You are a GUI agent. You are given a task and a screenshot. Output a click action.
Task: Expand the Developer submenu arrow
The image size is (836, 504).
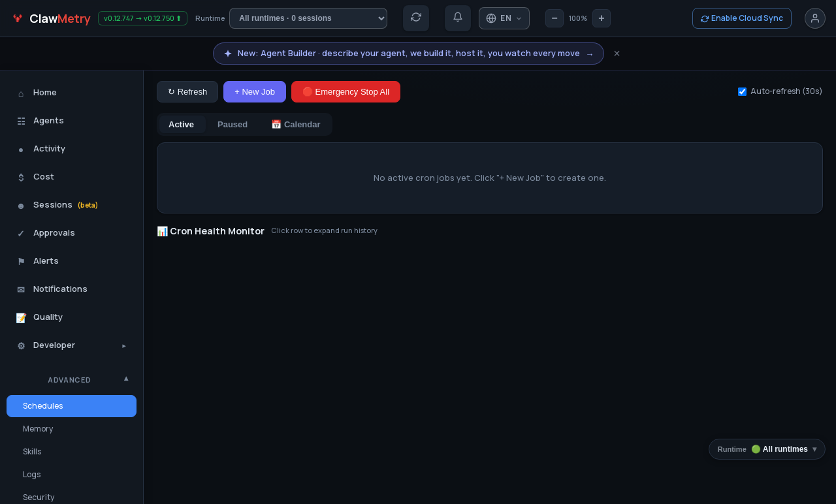[124, 345]
